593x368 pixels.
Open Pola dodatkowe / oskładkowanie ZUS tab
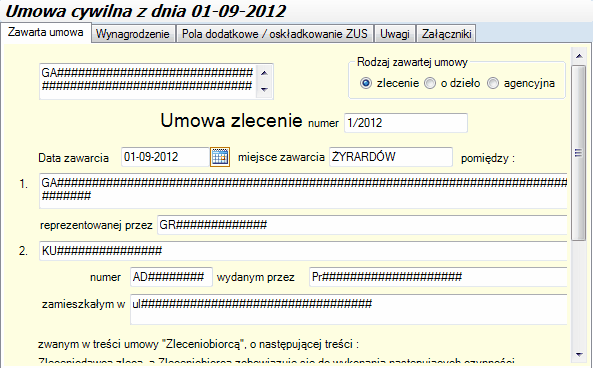pyautogui.click(x=275, y=34)
